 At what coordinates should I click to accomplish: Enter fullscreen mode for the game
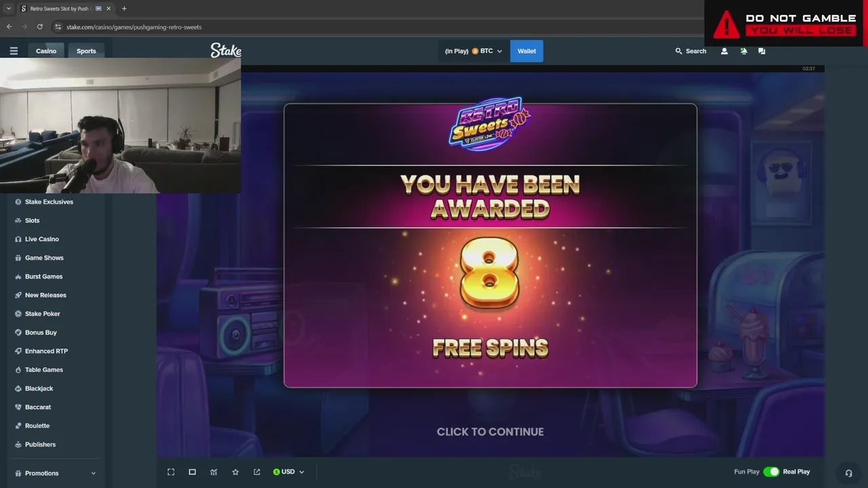coord(171,472)
